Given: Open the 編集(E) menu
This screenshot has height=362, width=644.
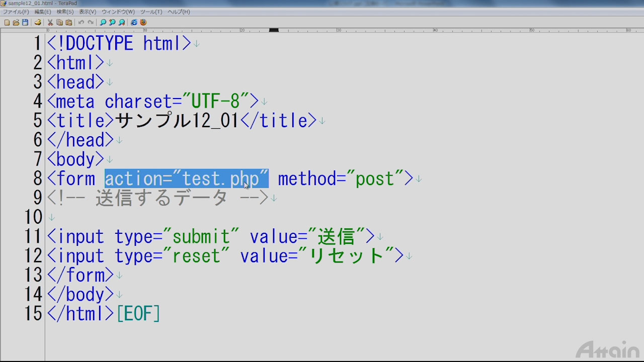Looking at the screenshot, I should point(43,12).
